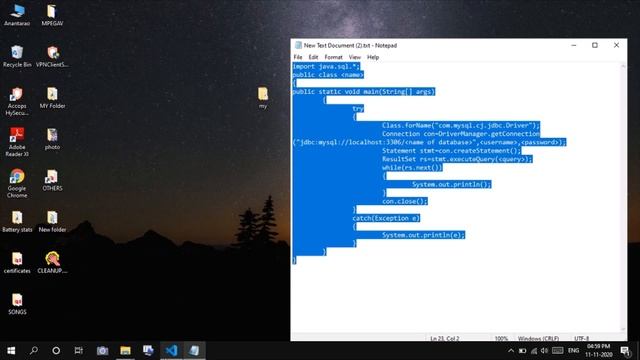Open Cortana from the taskbar

tap(56, 351)
